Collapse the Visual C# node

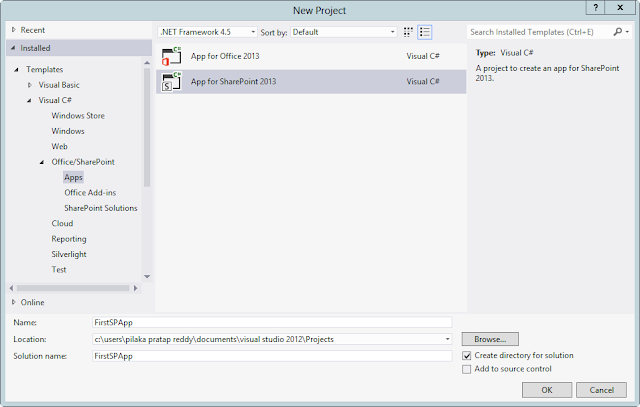point(29,100)
